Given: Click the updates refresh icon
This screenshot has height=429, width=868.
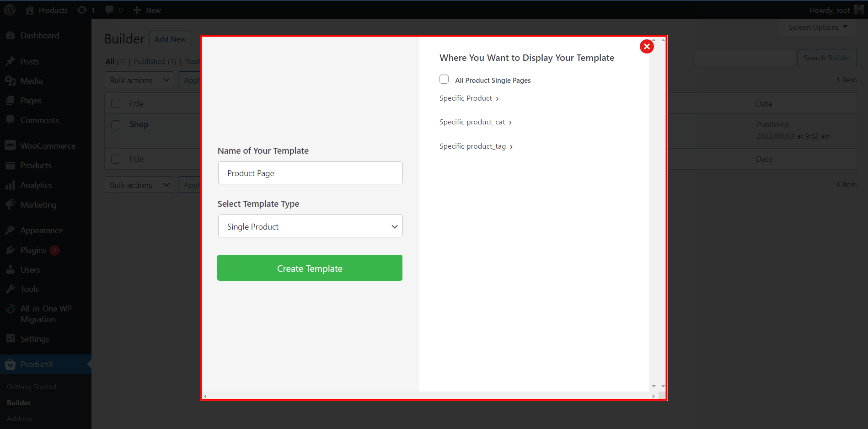Looking at the screenshot, I should [82, 10].
